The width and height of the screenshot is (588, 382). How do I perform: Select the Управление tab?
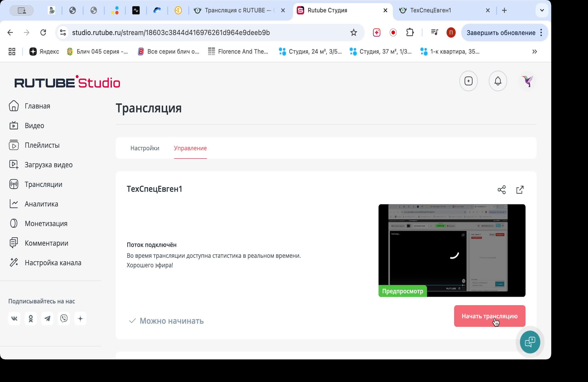tap(190, 148)
